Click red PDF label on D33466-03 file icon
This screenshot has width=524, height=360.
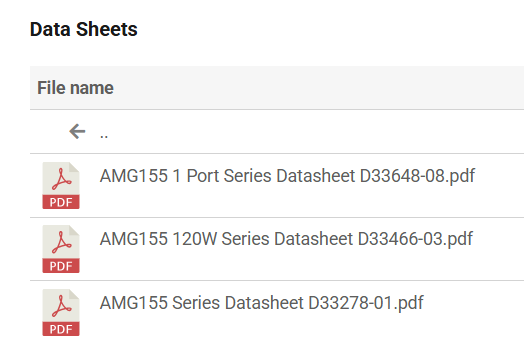(61, 266)
